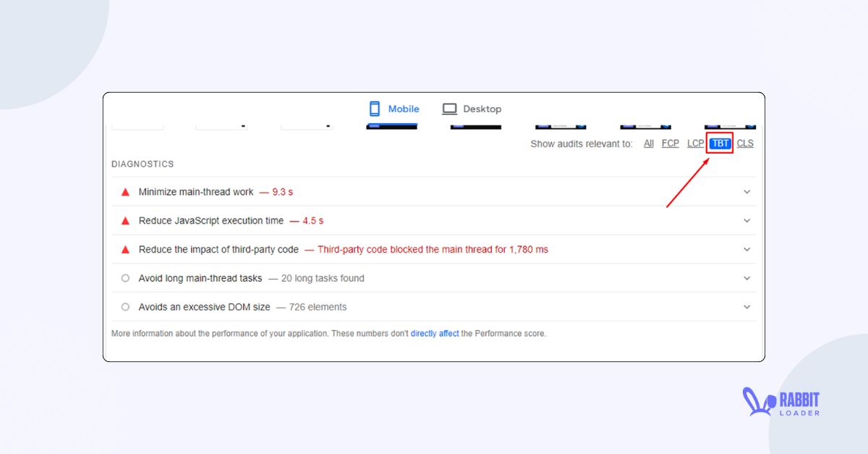Screen dimensions: 868x454
Task: Click the All audits filter link
Action: (648, 143)
